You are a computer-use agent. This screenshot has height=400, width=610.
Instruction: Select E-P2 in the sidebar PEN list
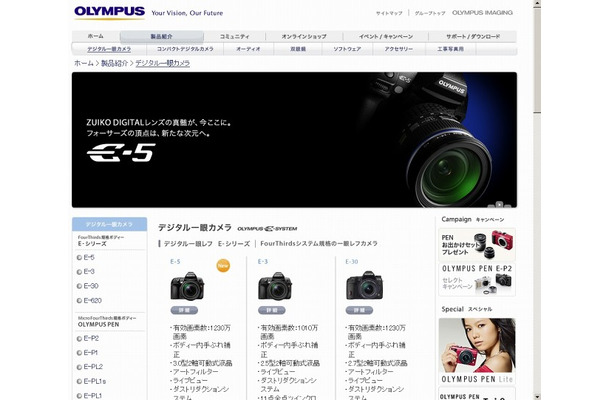tap(90, 338)
